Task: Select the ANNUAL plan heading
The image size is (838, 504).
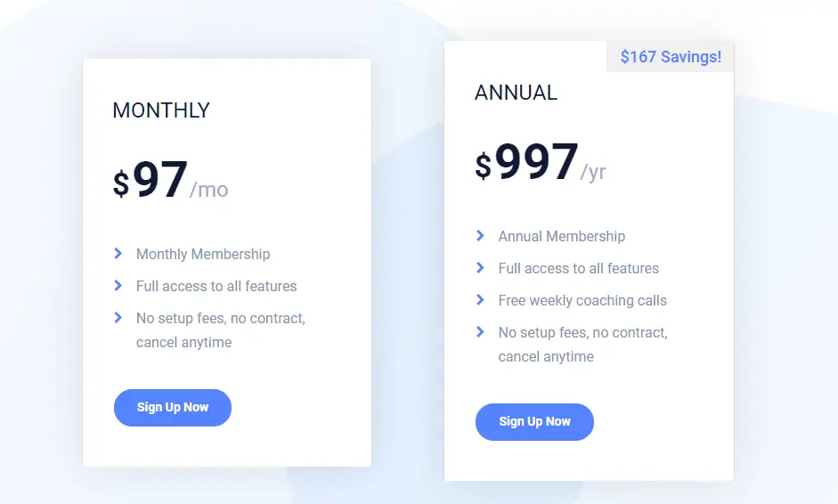Action: point(516,93)
